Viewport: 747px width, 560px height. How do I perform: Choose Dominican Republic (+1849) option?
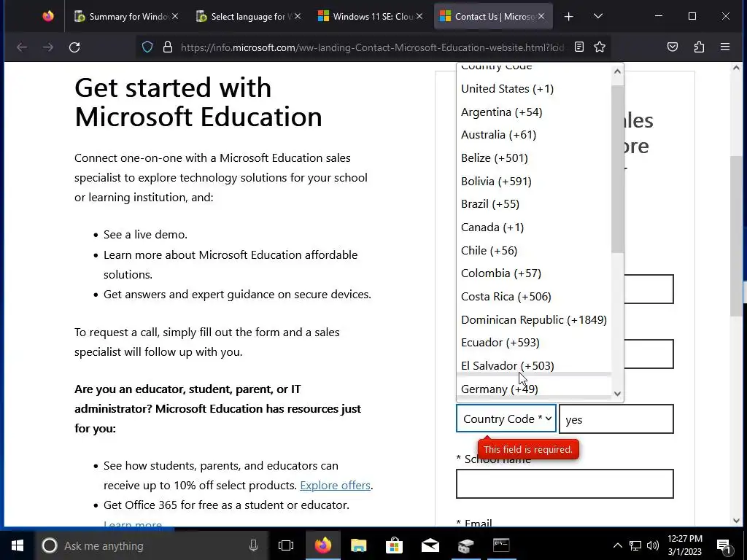(x=533, y=319)
